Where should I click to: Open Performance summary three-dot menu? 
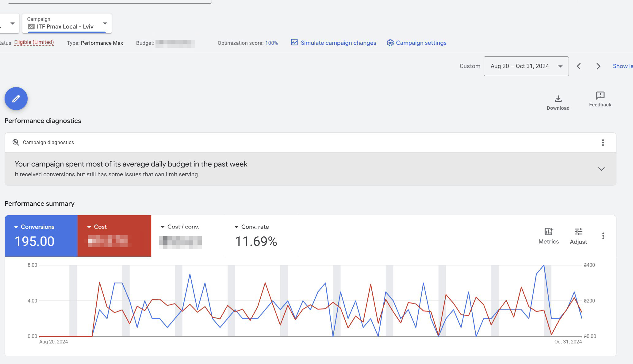603,236
